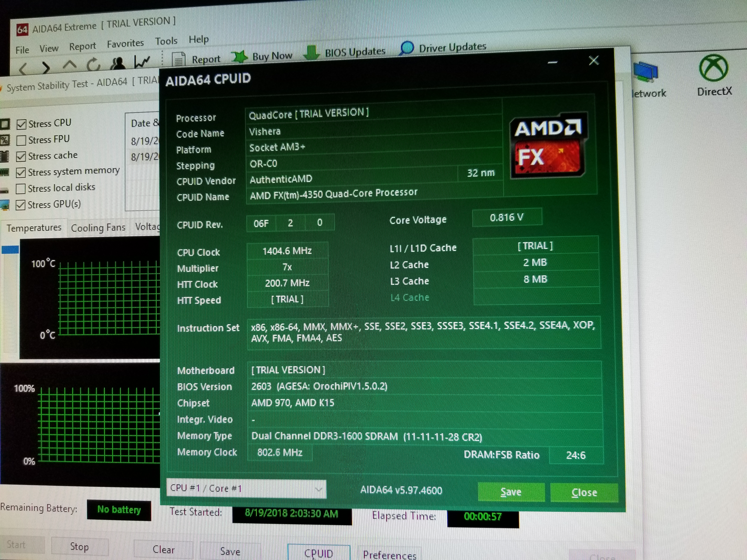Click the AIDA64 red 64 app icon
The height and width of the screenshot is (560, 747).
pos(22,30)
